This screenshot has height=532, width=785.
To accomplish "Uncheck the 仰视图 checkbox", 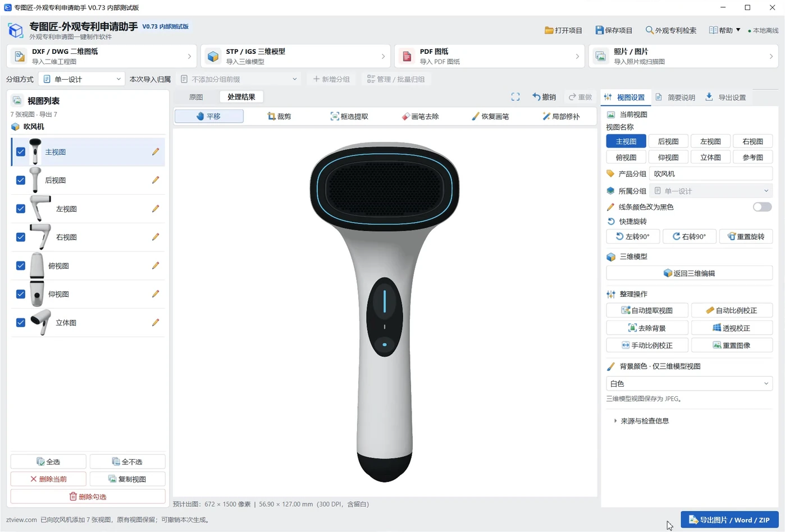I will point(21,294).
